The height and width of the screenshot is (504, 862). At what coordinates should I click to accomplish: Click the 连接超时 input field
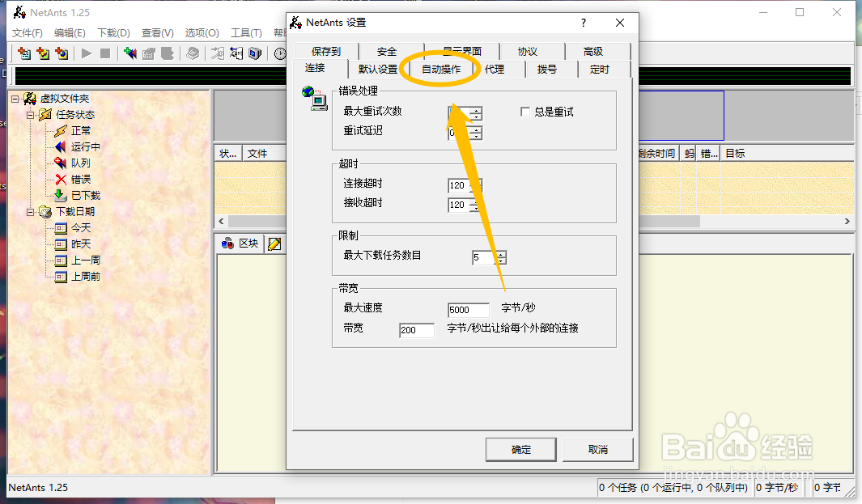(460, 185)
